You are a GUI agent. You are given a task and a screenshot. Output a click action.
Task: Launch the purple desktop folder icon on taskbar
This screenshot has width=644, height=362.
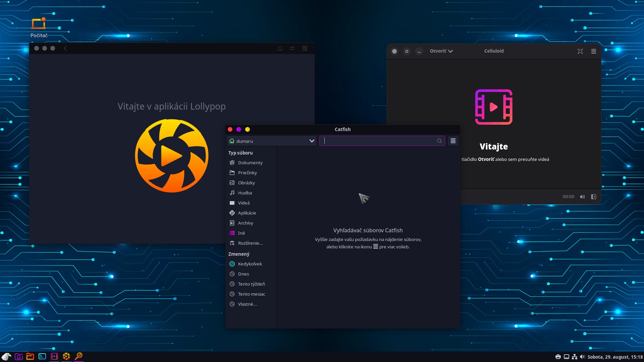19,357
